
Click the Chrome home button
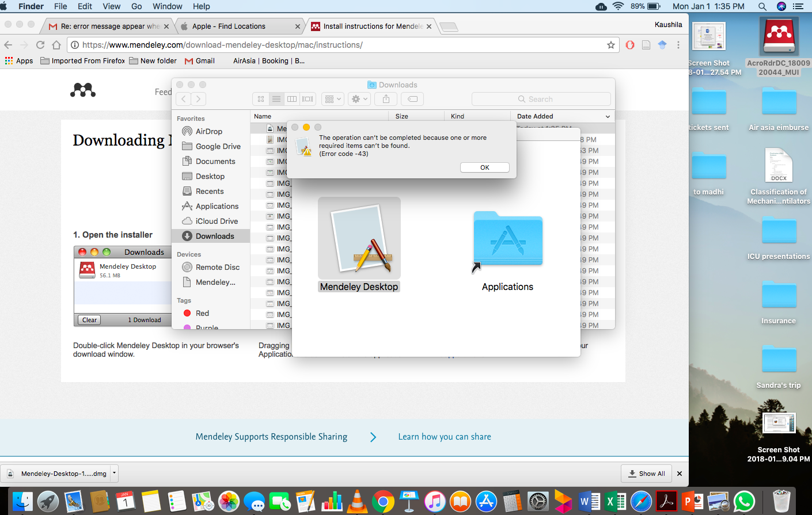pyautogui.click(x=56, y=45)
